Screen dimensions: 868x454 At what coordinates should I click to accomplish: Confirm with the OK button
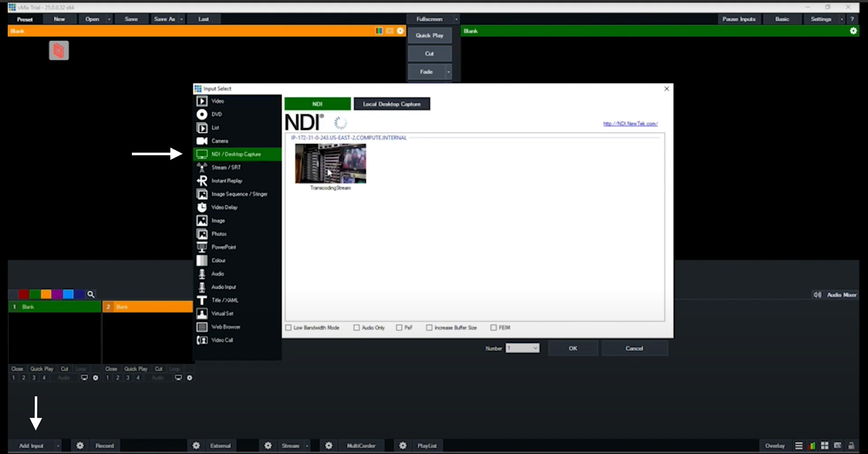(573, 348)
